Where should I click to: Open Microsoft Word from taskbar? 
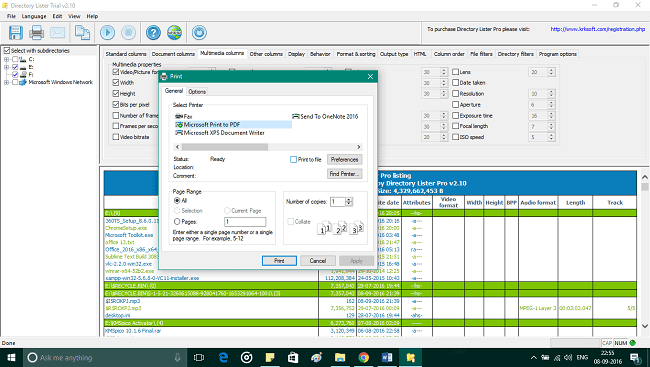point(387,357)
